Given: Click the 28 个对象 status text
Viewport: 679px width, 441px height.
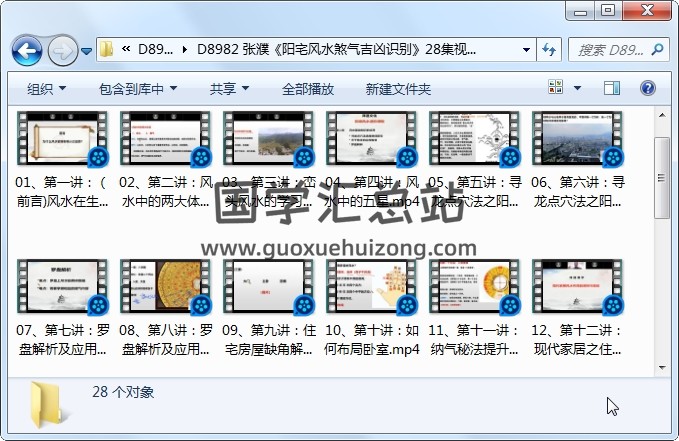Looking at the screenshot, I should click(x=123, y=392).
